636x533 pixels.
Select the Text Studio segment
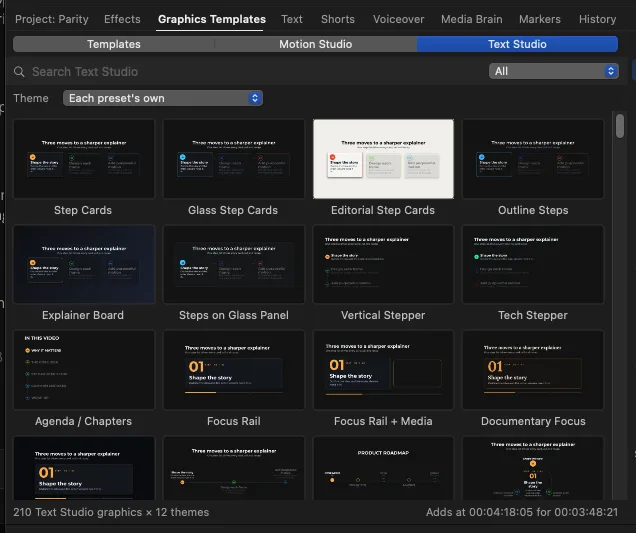point(517,44)
